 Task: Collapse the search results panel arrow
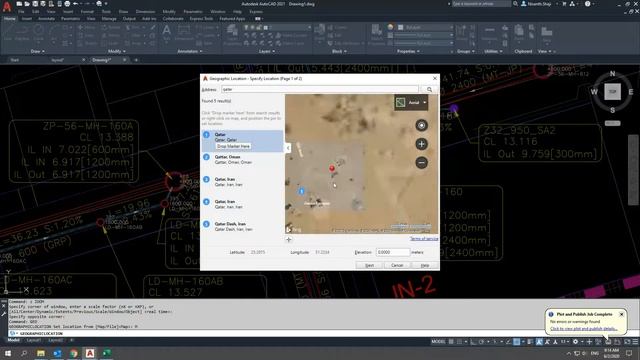coord(288,148)
